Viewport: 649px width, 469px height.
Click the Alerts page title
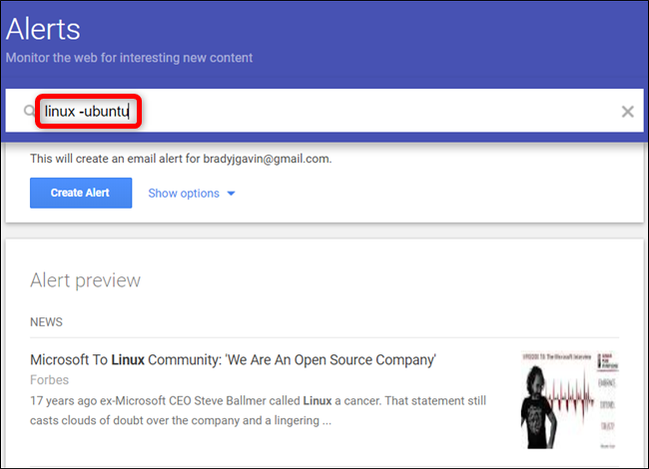(x=43, y=29)
